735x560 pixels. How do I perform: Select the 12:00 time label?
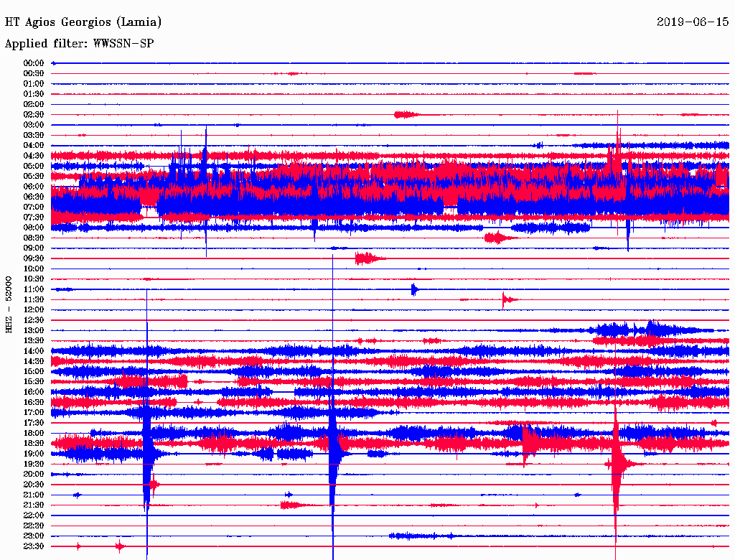point(34,310)
